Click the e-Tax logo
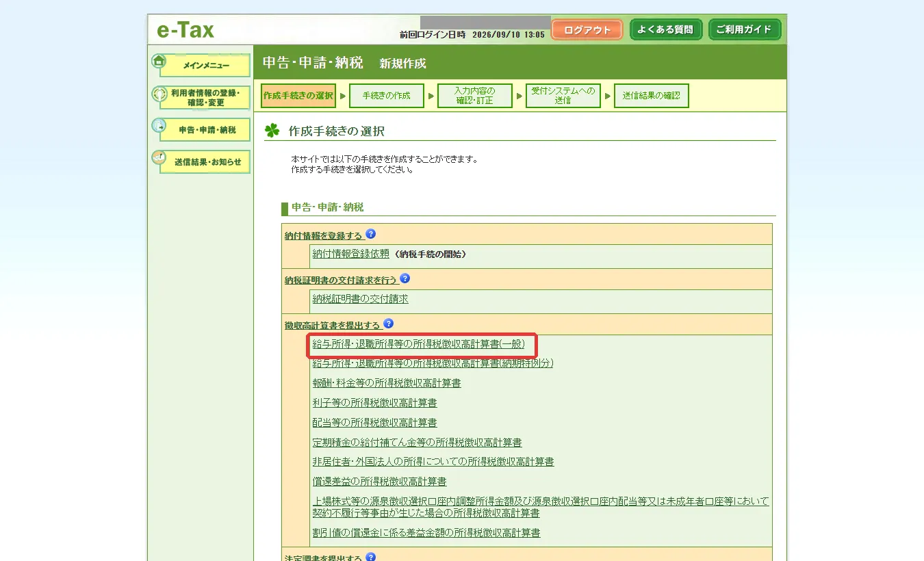924x561 pixels. tap(185, 30)
